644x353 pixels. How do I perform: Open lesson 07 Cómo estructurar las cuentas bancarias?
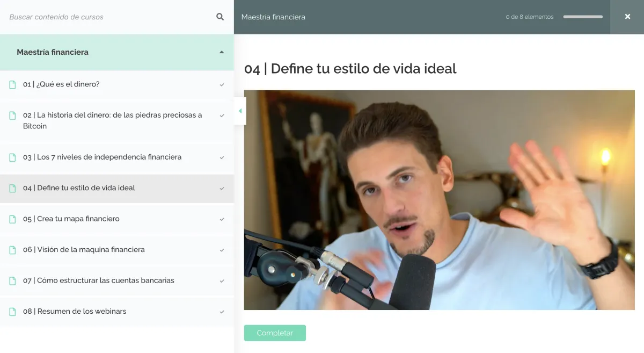coord(117,280)
